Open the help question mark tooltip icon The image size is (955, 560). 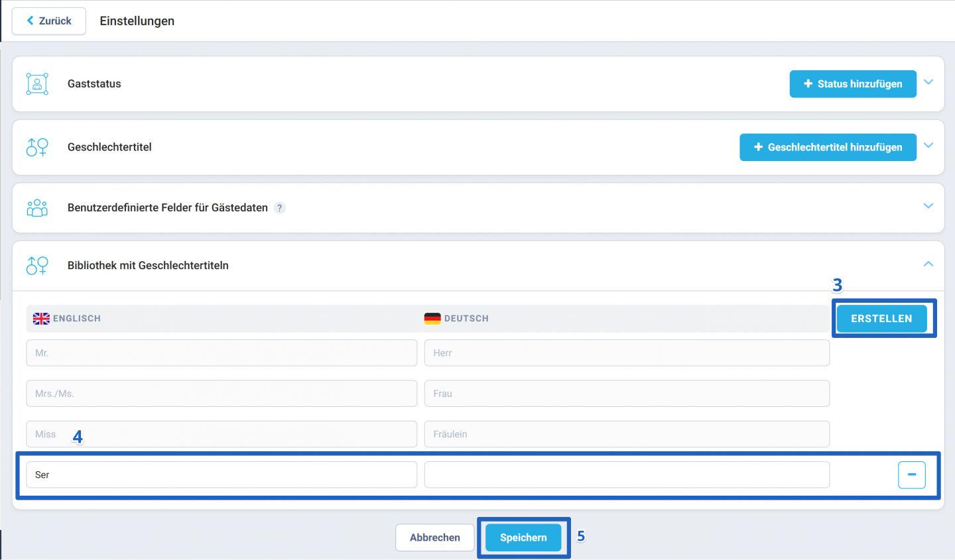[280, 208]
